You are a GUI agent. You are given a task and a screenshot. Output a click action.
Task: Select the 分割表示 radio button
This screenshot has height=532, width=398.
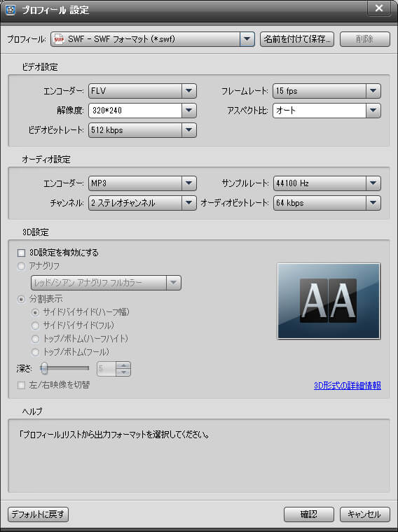22,300
